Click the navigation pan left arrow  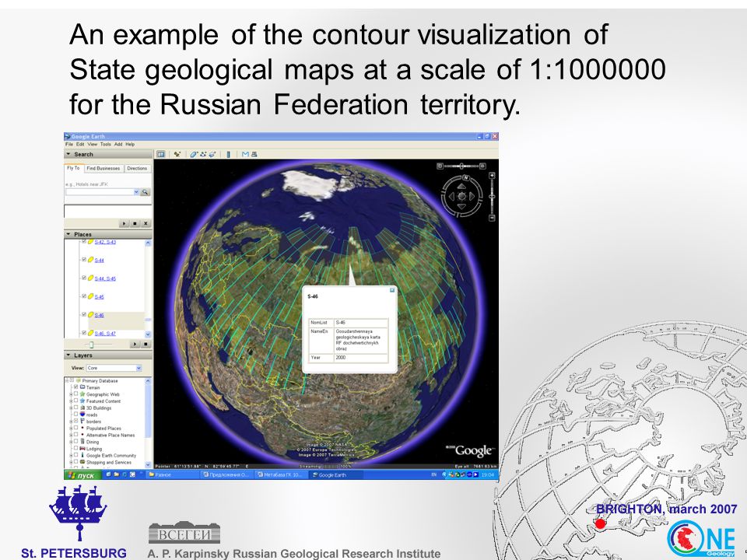(x=451, y=196)
